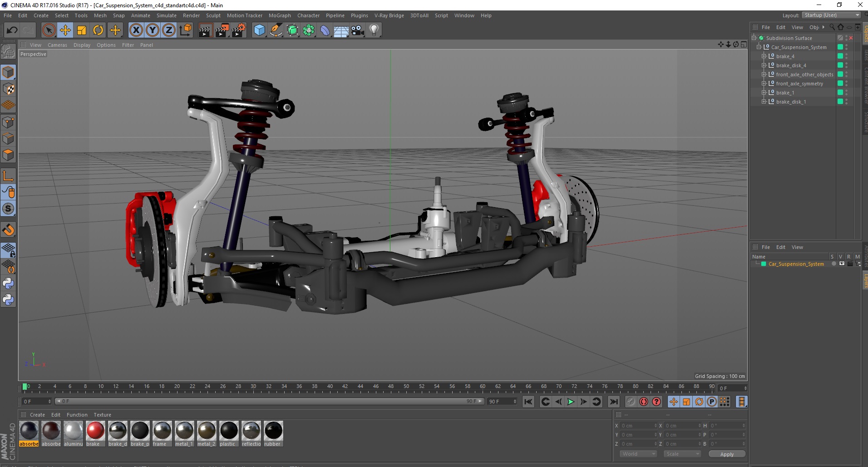
Task: Open viewport Display menu
Action: tap(82, 45)
